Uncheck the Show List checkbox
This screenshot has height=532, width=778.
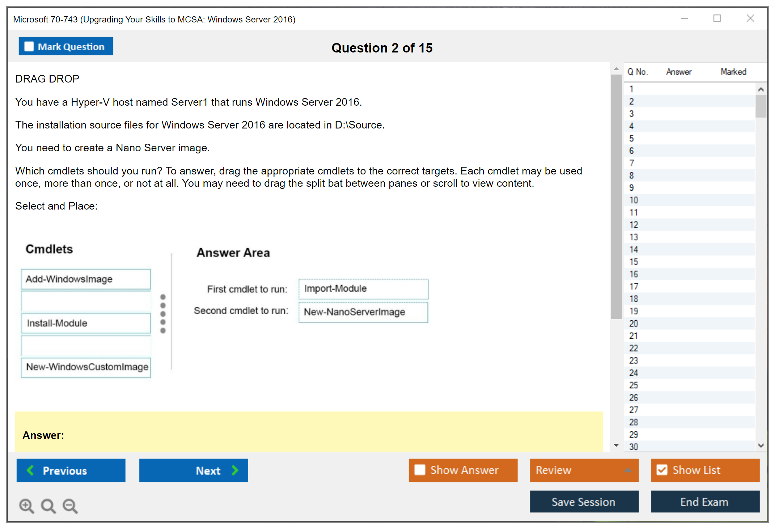pos(662,470)
